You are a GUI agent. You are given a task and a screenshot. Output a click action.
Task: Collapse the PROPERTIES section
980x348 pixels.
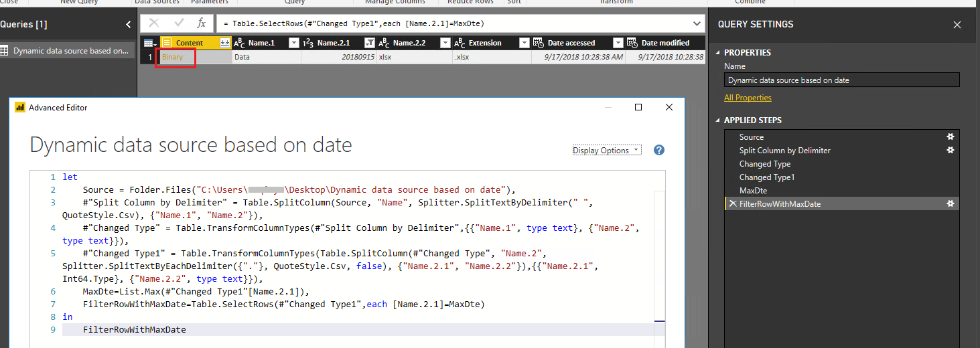718,53
